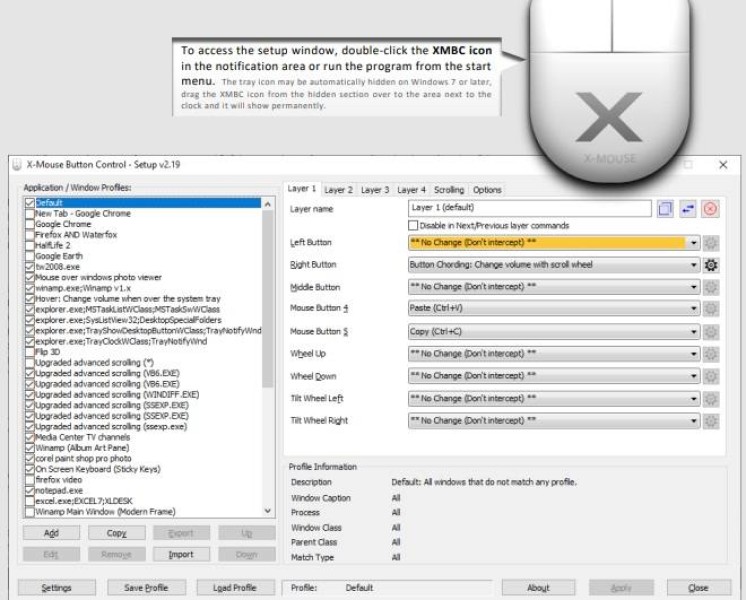Click the About button
Screen dimensions: 746x600
point(539,588)
